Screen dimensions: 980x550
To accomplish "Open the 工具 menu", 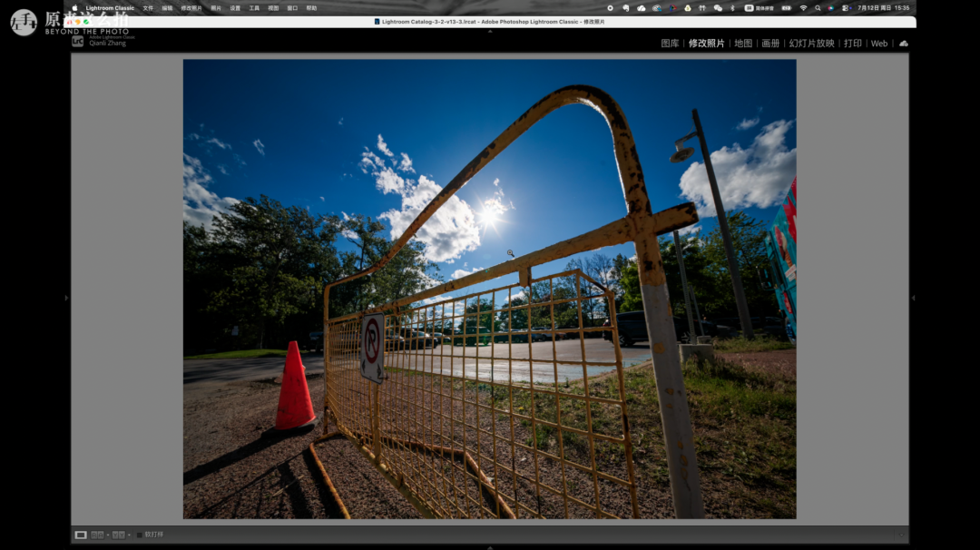I will [x=254, y=8].
